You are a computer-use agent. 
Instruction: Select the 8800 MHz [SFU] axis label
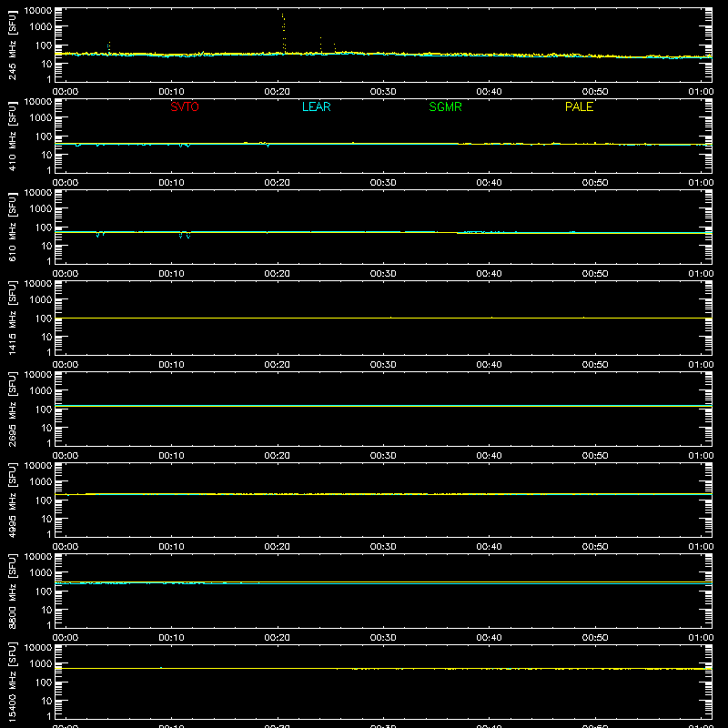pos(12,591)
